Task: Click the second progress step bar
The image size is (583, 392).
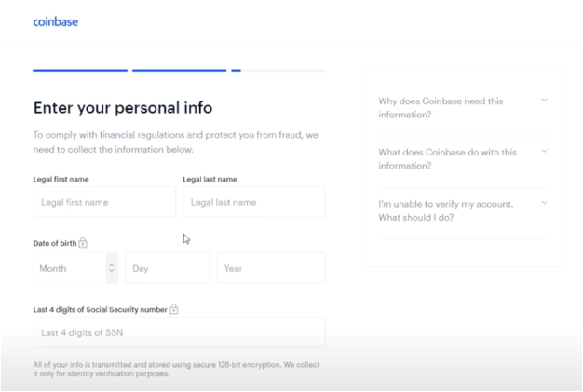Action: click(x=179, y=70)
